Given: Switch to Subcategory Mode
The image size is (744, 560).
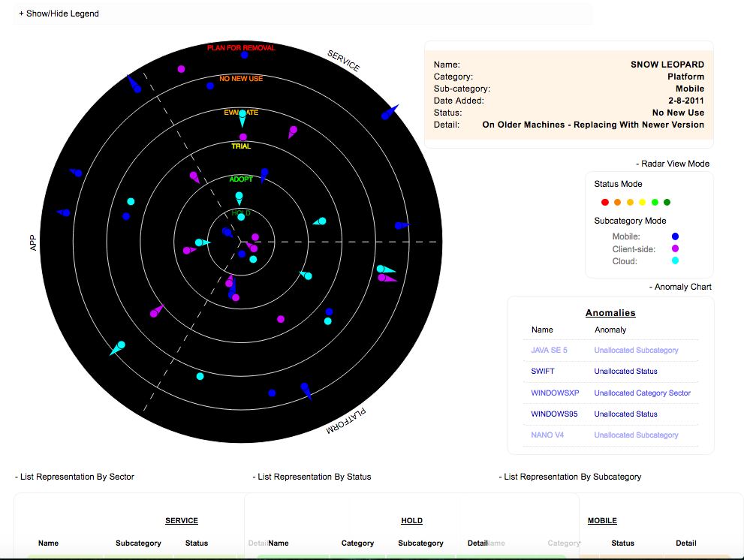Looking at the screenshot, I should pyautogui.click(x=630, y=221).
